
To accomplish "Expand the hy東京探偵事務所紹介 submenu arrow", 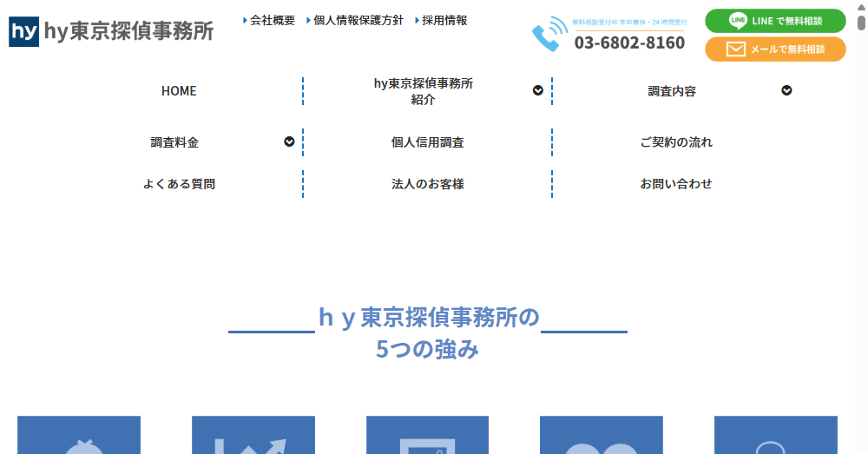I will 538,90.
